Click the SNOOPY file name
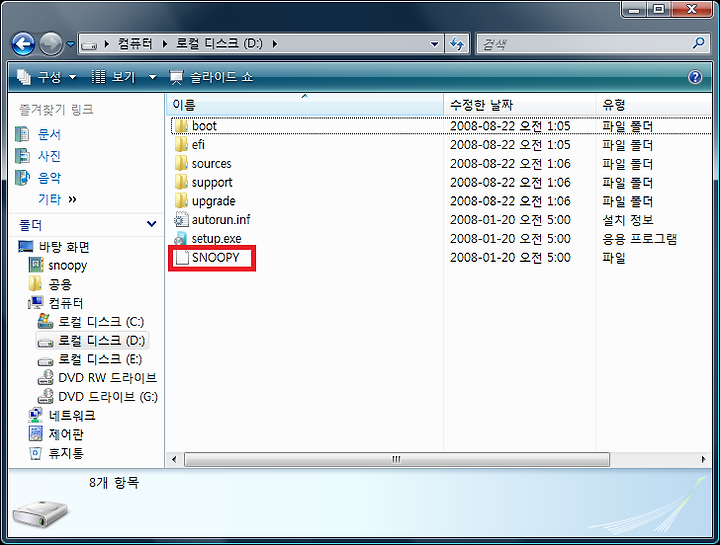Image resolution: width=720 pixels, height=545 pixels. pyautogui.click(x=216, y=258)
